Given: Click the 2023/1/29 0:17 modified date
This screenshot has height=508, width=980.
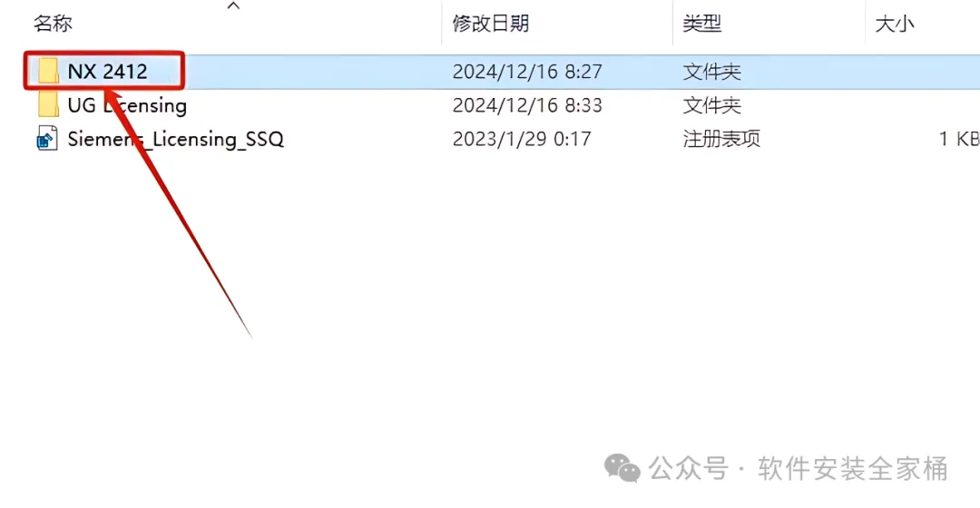Looking at the screenshot, I should click(x=522, y=139).
